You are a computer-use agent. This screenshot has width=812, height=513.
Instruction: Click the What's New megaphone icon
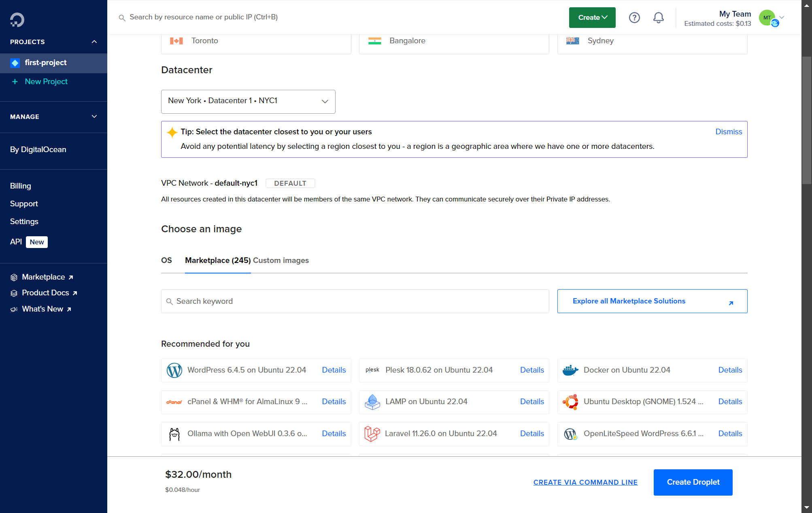pyautogui.click(x=14, y=309)
